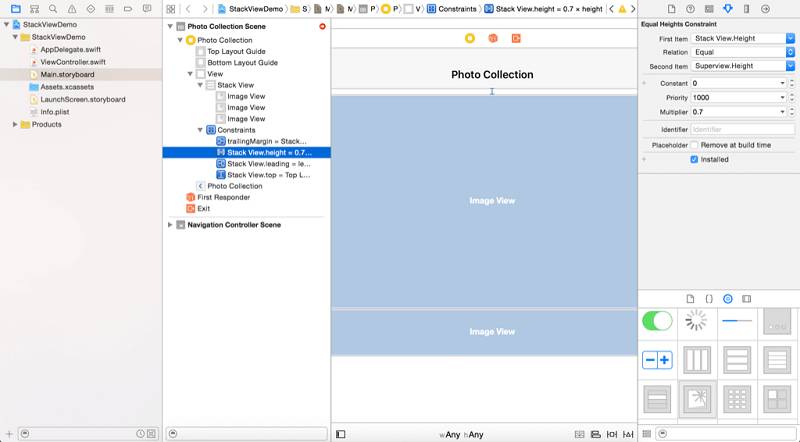Collapse the Stack View outline item
Image resolution: width=800 pixels, height=442 pixels.
(201, 85)
